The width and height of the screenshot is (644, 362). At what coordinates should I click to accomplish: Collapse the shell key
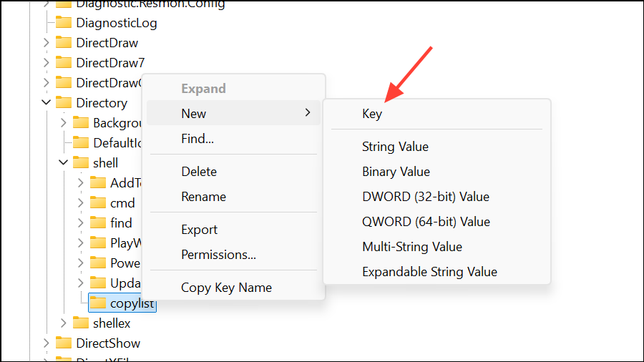[x=64, y=162]
